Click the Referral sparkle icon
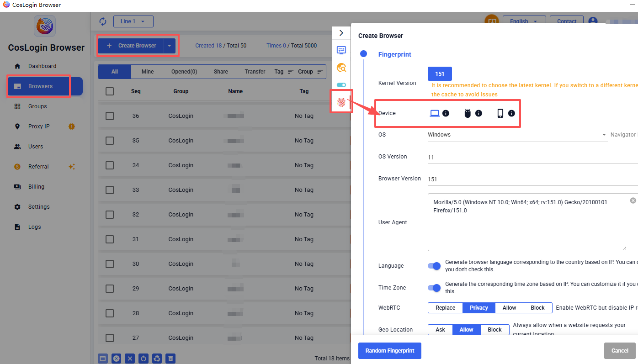Viewport: 638px width, 364px height. (72, 167)
